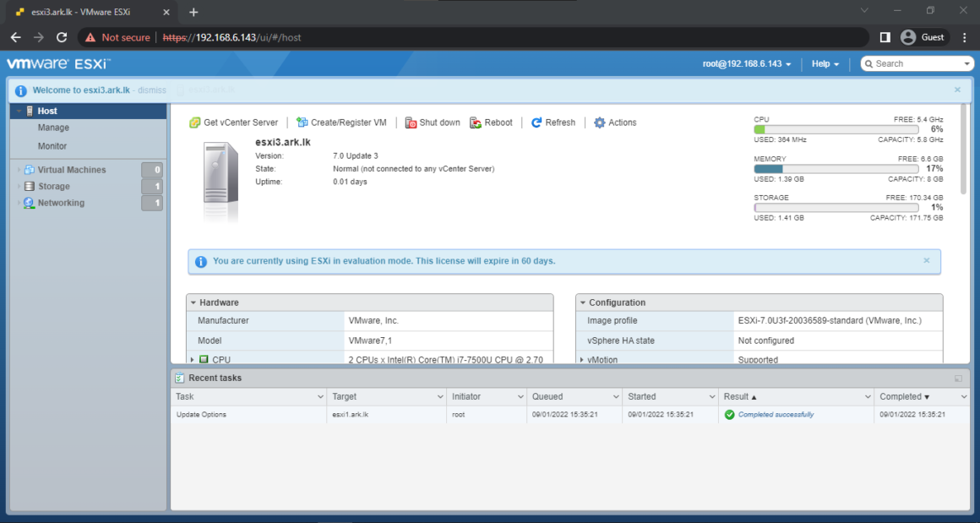Open the Result column dropdown in Recent tasks
The height and width of the screenshot is (523, 980).
coord(867,396)
